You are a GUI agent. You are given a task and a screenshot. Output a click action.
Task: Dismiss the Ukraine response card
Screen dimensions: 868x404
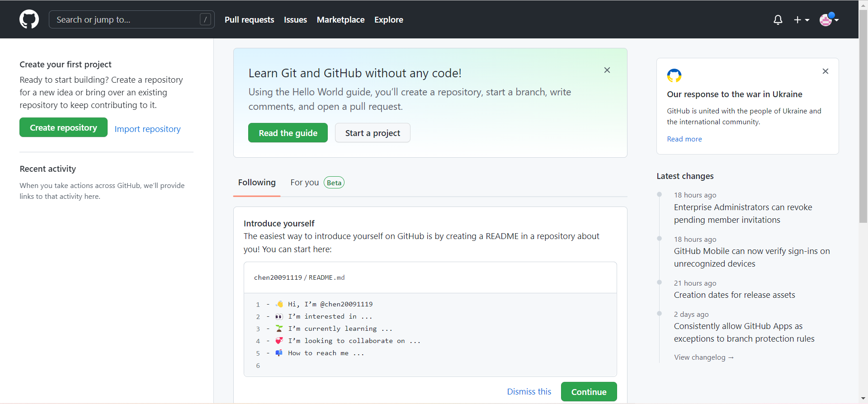826,71
